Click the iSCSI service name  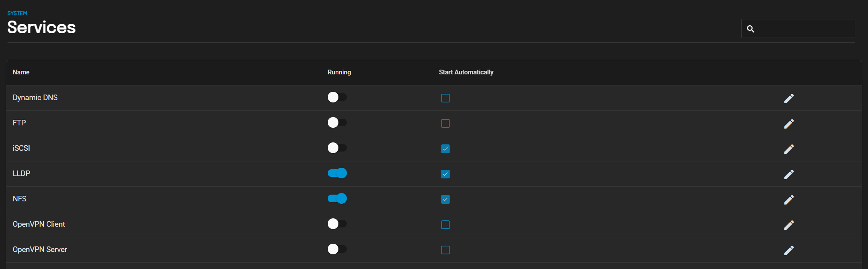click(21, 148)
